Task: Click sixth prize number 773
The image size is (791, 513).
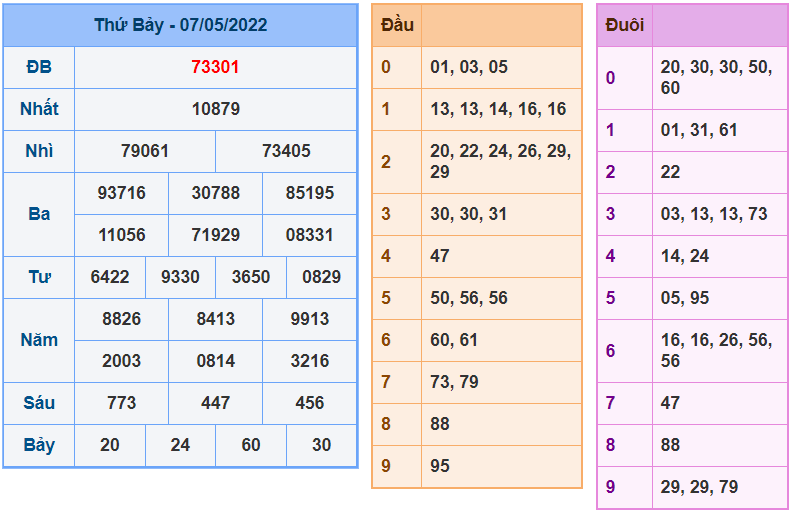Action: [122, 402]
